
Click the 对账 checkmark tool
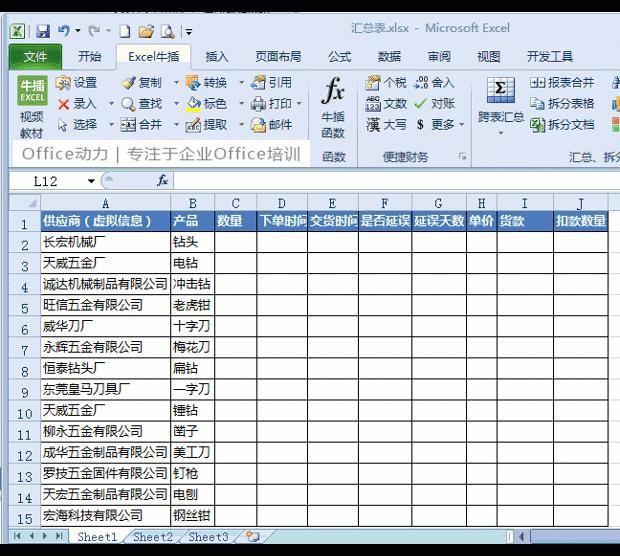tap(434, 104)
